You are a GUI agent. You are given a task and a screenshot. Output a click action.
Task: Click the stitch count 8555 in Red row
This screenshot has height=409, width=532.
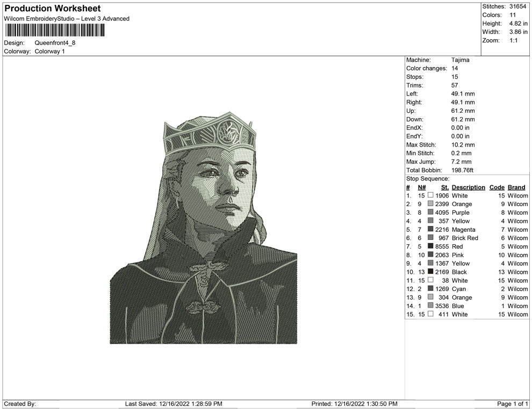coord(442,246)
